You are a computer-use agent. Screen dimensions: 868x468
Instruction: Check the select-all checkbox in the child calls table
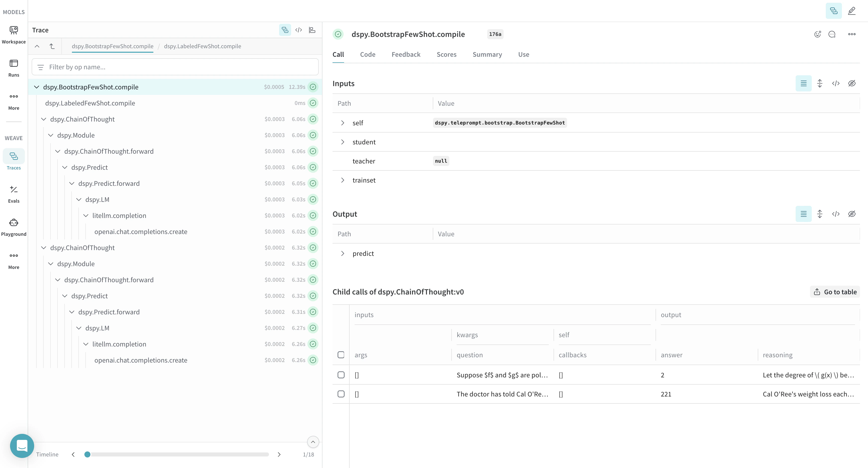click(341, 355)
